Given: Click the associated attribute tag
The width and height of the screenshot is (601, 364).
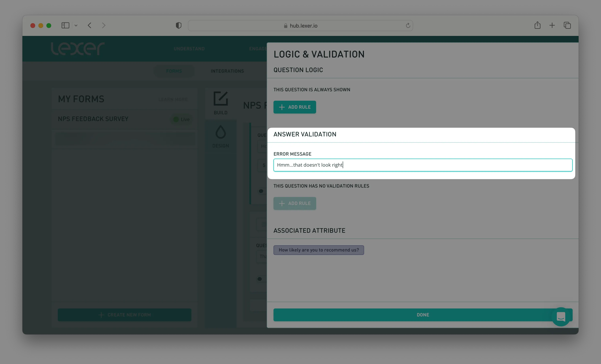Looking at the screenshot, I should pos(318,250).
